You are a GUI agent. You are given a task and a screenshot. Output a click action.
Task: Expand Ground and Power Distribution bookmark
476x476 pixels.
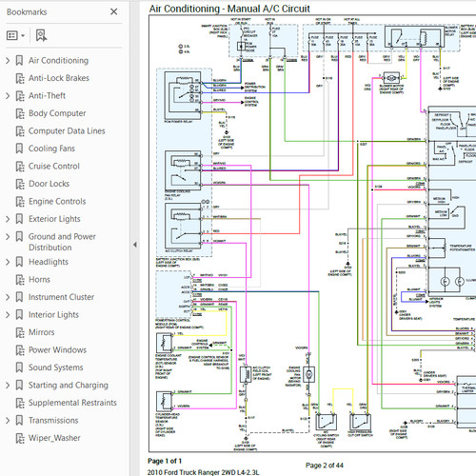(x=8, y=236)
